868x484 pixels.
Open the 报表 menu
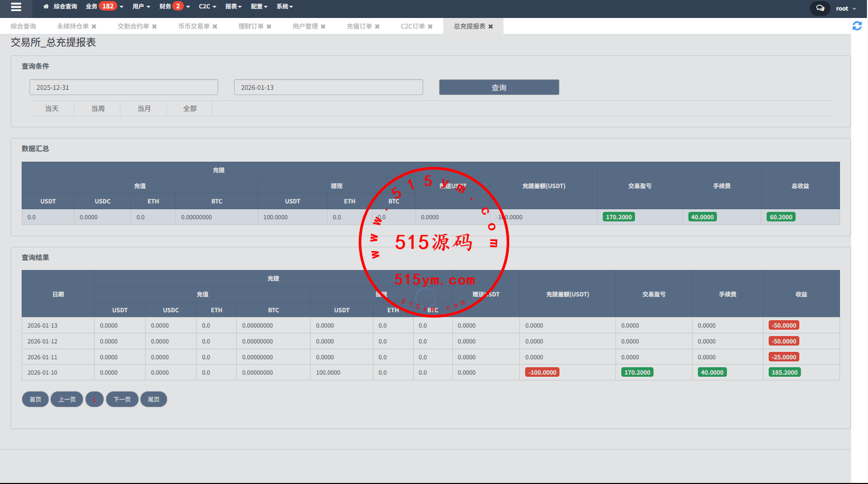tap(233, 6)
